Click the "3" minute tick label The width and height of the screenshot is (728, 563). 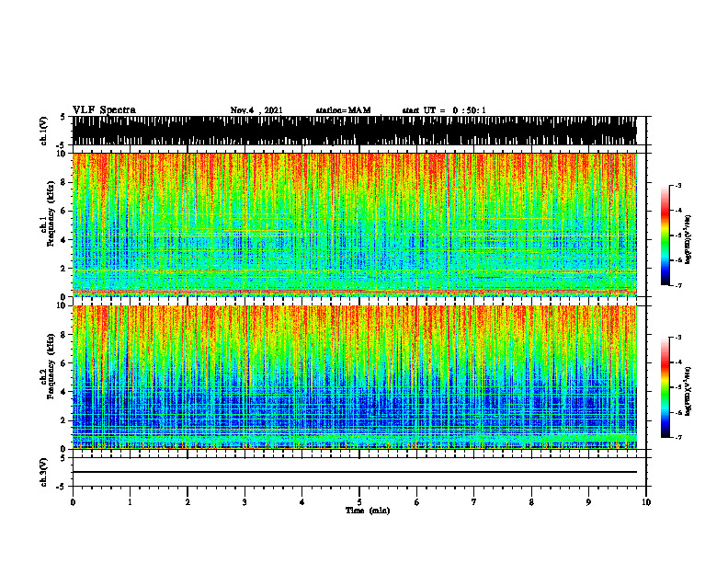[x=245, y=502]
